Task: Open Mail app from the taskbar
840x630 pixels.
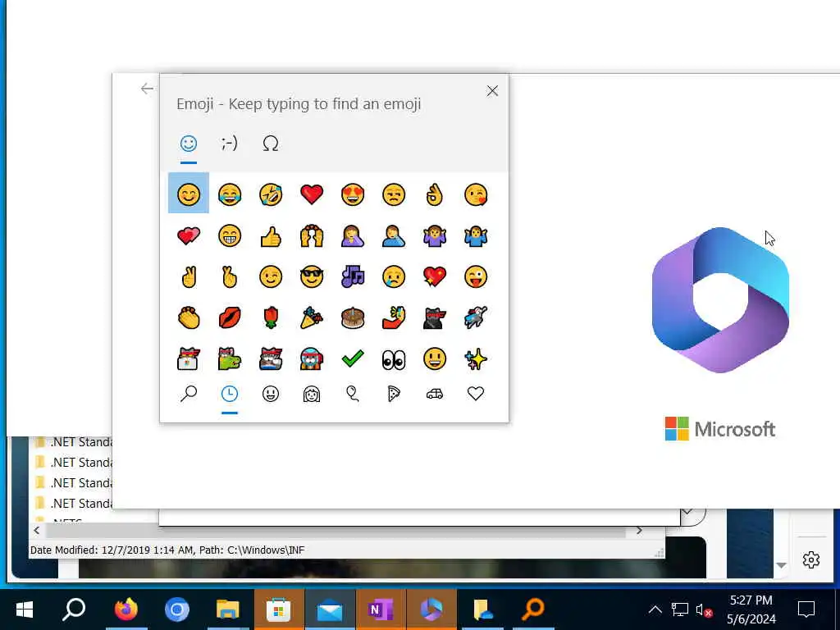Action: [x=330, y=609]
